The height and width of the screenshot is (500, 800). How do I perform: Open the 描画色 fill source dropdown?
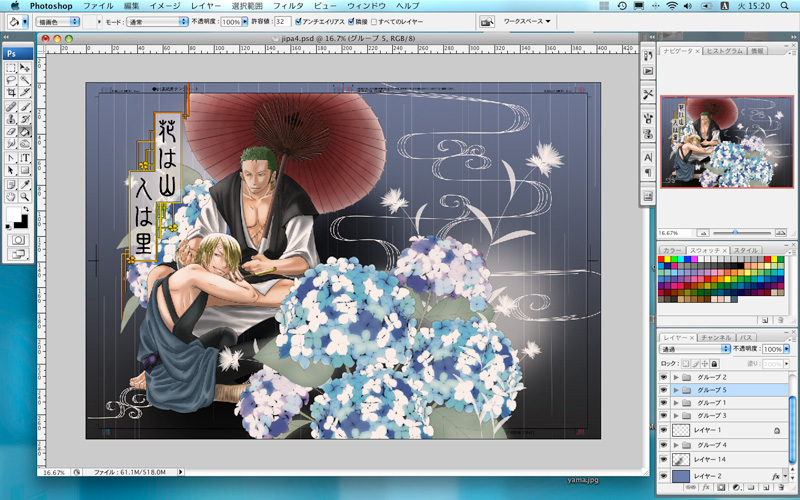[58, 21]
